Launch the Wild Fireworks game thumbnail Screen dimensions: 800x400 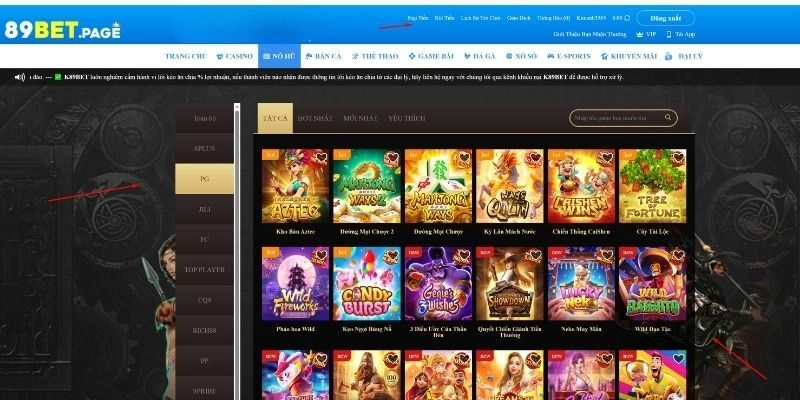pos(295,284)
